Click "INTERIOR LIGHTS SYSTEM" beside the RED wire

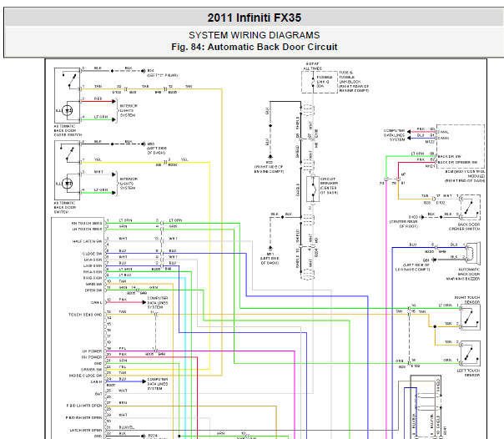(129, 110)
